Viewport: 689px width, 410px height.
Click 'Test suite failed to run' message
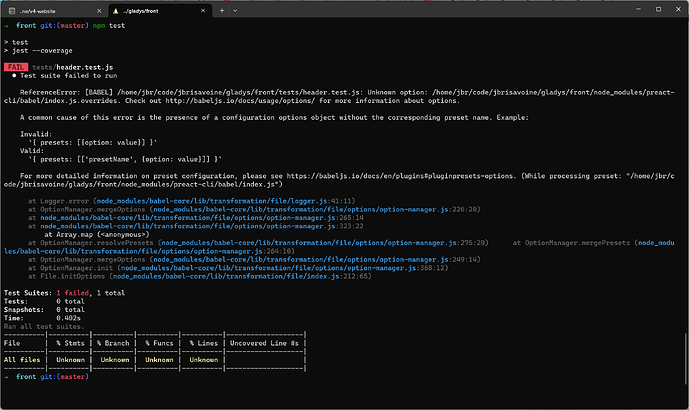pos(69,76)
